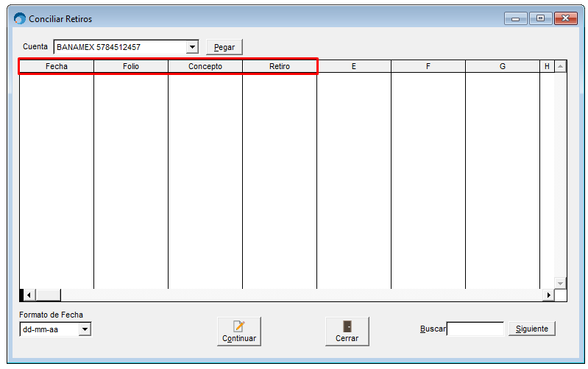Click the horizontal scroll left arrow
The height and width of the screenshot is (369, 588).
[29, 295]
